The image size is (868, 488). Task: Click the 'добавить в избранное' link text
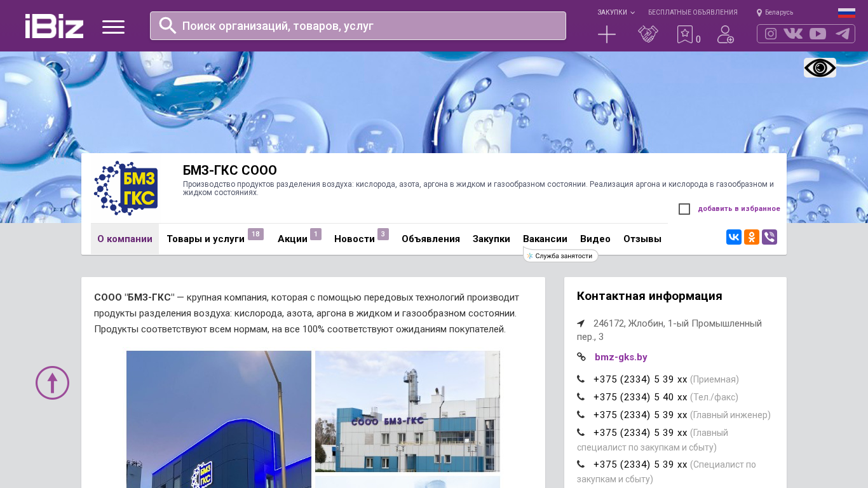[739, 209]
